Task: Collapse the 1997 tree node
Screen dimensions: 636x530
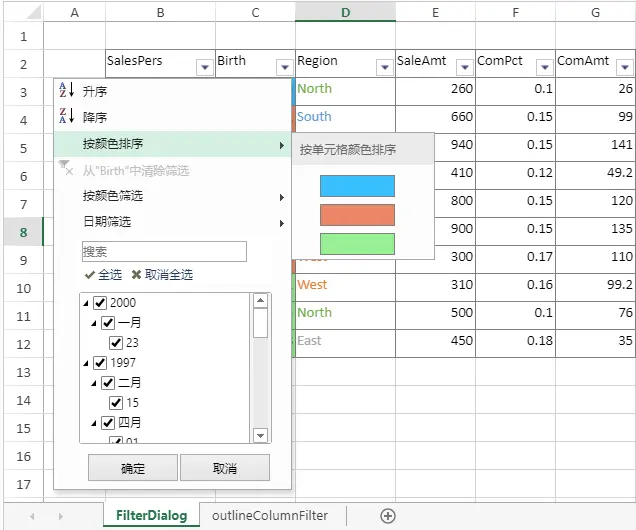Action: click(x=86, y=363)
